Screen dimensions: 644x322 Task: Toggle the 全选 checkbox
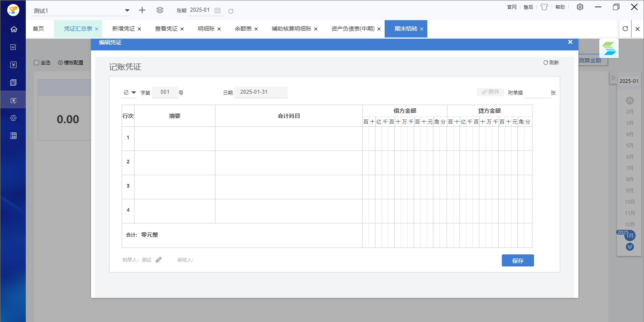(37, 62)
